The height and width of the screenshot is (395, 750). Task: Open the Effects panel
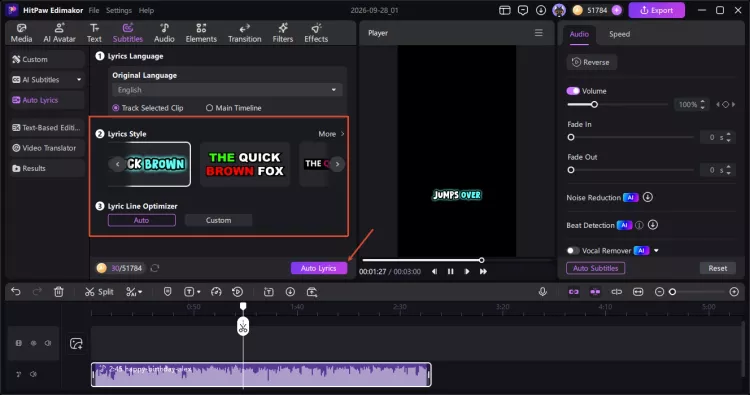point(316,33)
